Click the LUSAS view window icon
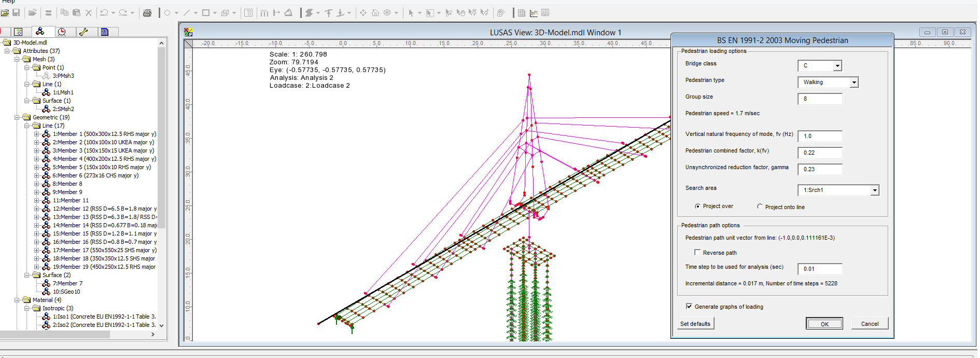This screenshot has width=980, height=358. click(x=188, y=32)
